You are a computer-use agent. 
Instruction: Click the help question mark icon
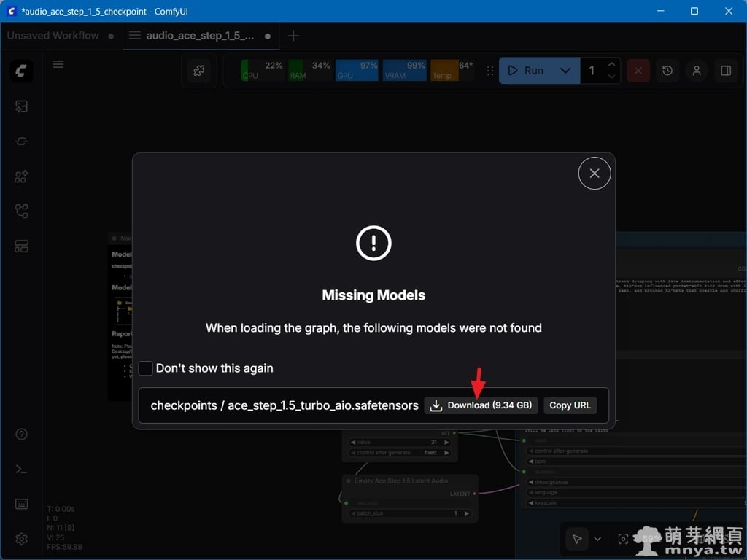[21, 435]
